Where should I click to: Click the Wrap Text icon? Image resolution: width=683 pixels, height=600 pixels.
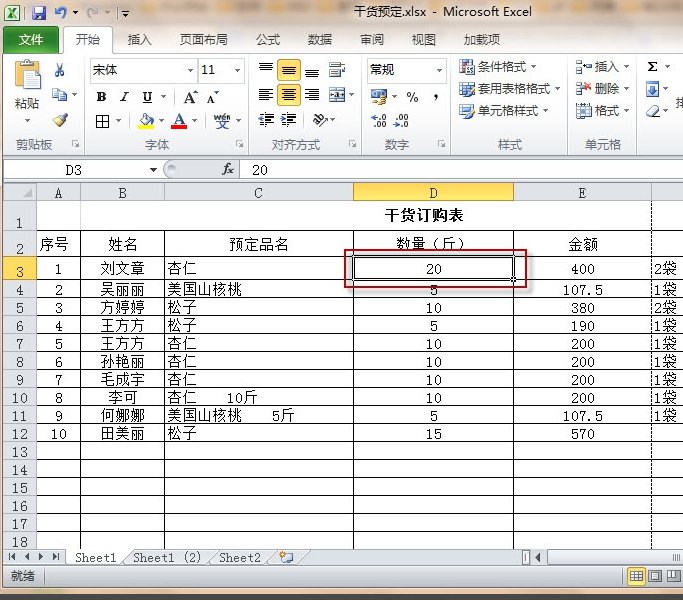[337, 70]
